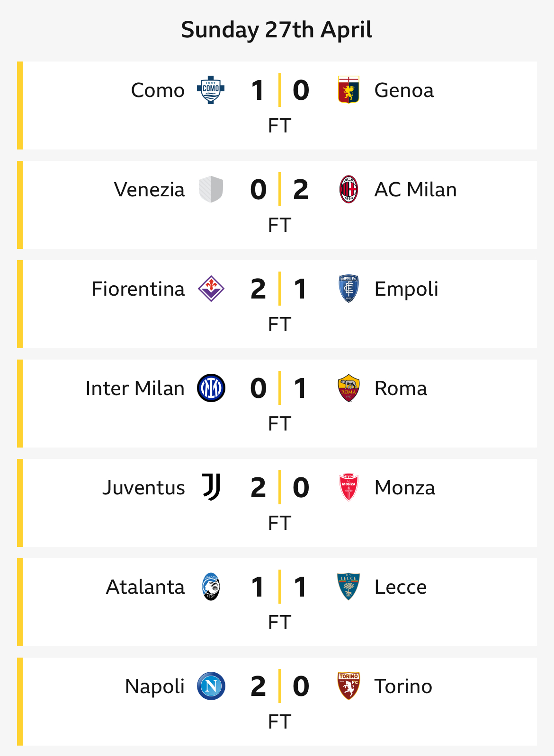Click the Atalanta club crest
The image size is (554, 756).
pyautogui.click(x=211, y=587)
